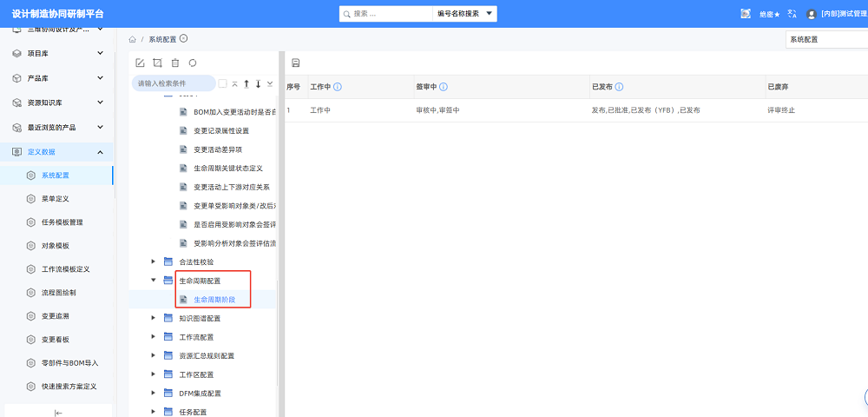Screen dimensions: 868x417
Task: Click the crop-frame icon in tree toolbar
Action: 157,63
